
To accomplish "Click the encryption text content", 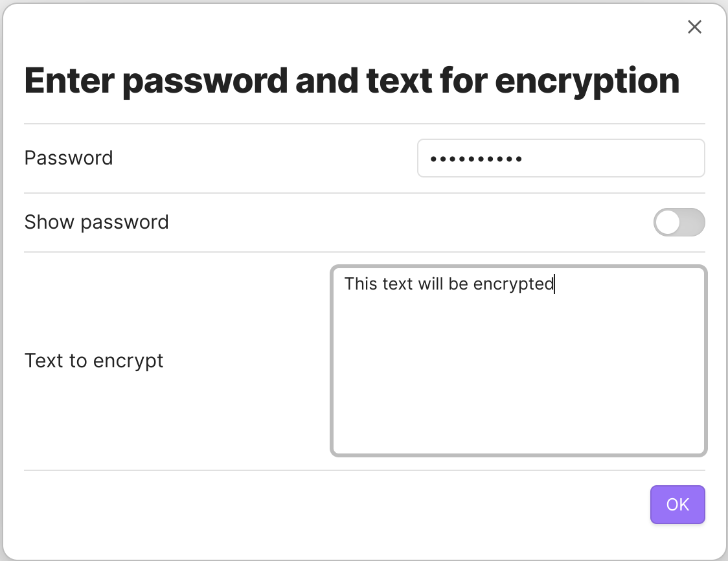I will (448, 284).
